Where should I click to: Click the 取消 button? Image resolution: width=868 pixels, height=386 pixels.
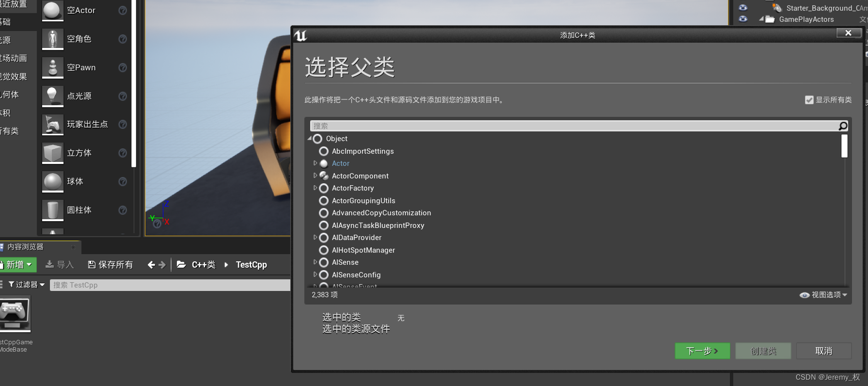point(823,351)
